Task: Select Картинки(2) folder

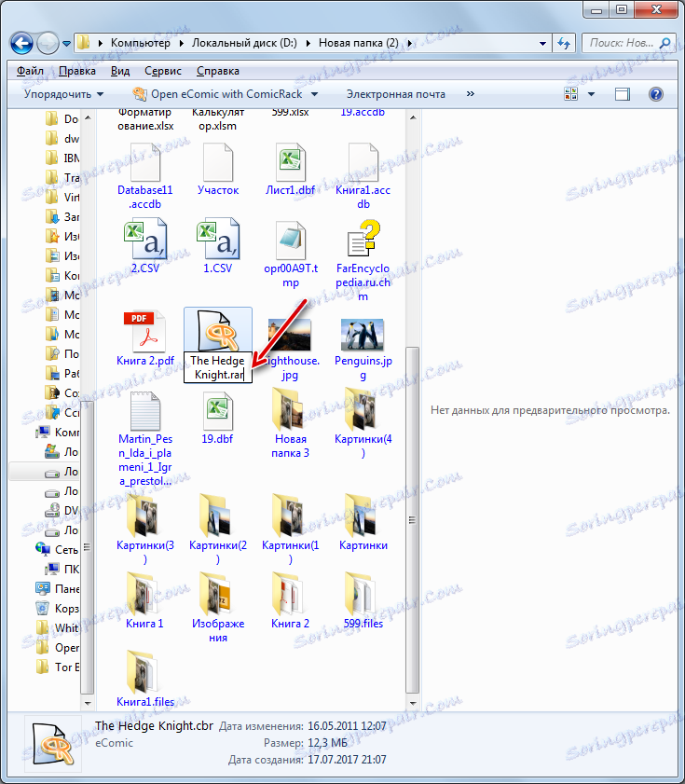Action: click(218, 530)
